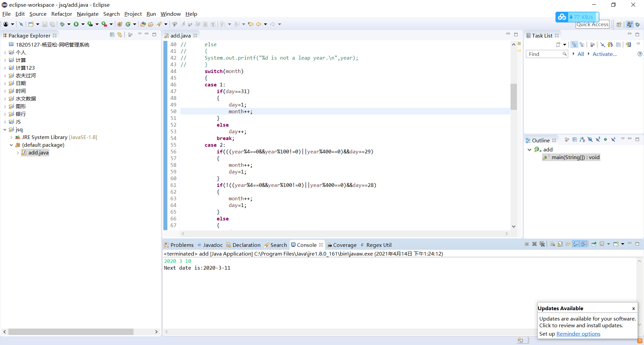Expand the JRE System Library node

pos(11,137)
